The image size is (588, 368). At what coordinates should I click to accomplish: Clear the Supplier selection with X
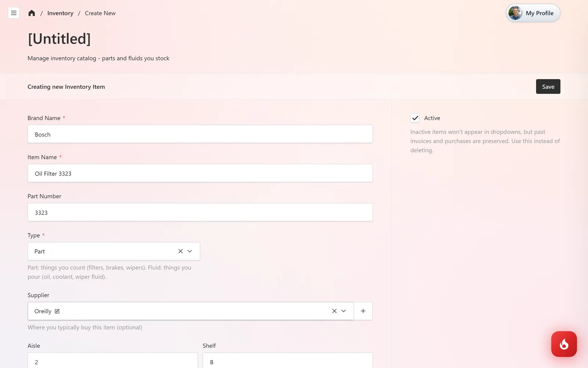[x=334, y=311]
